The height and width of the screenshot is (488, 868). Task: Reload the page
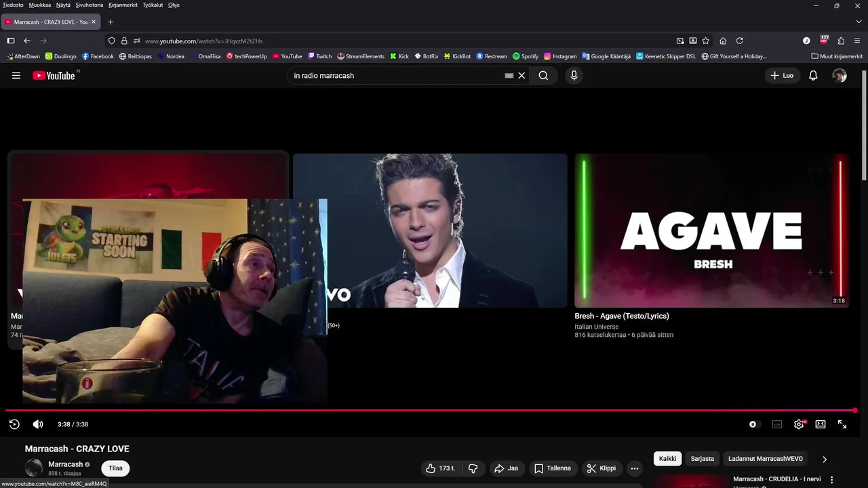click(740, 41)
